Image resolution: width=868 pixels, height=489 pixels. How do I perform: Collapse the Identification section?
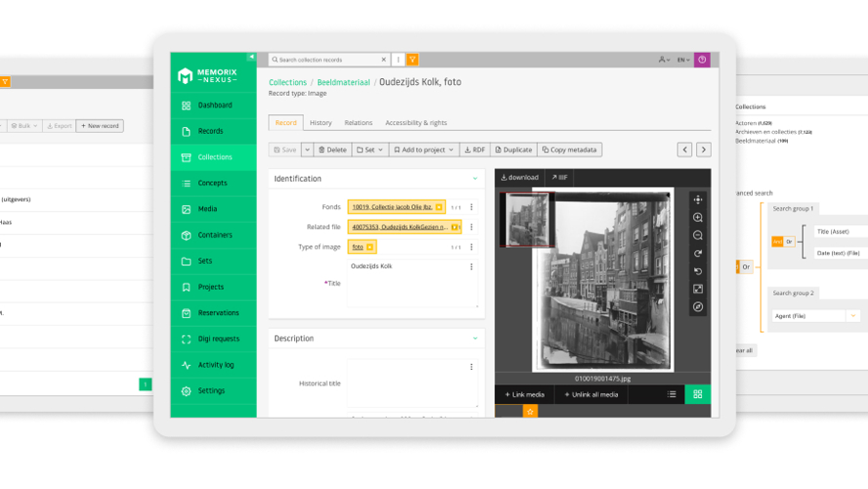tap(475, 179)
